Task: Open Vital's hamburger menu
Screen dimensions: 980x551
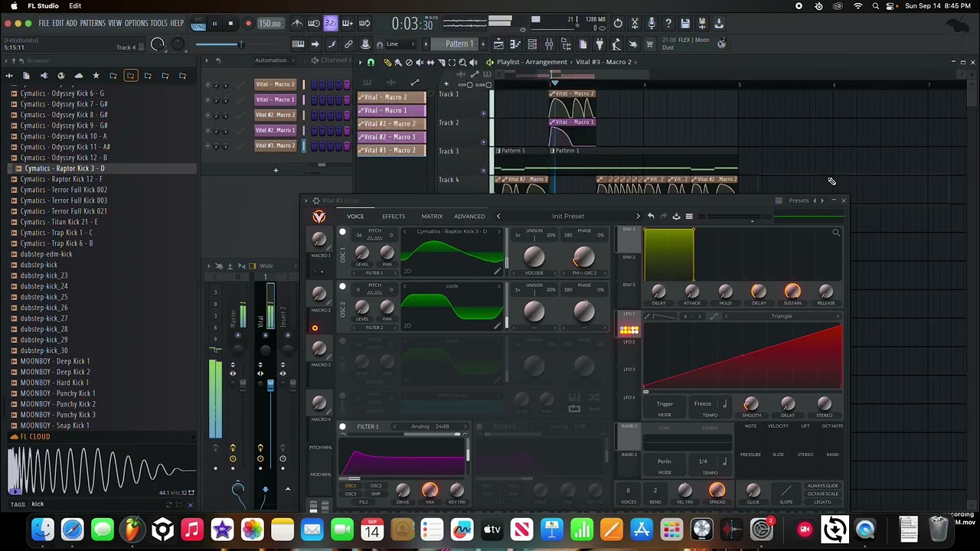Action: pos(689,217)
